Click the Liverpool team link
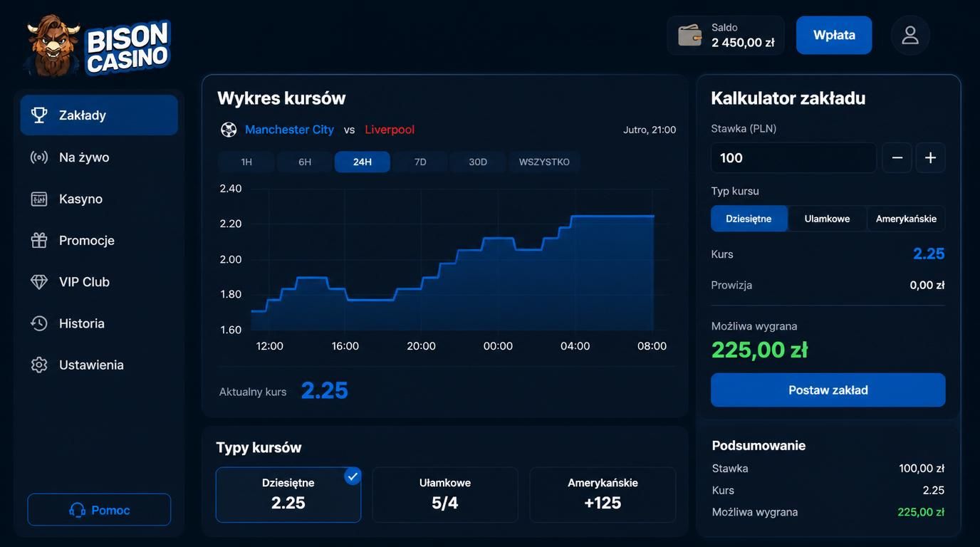980x547 pixels. pyautogui.click(x=390, y=130)
